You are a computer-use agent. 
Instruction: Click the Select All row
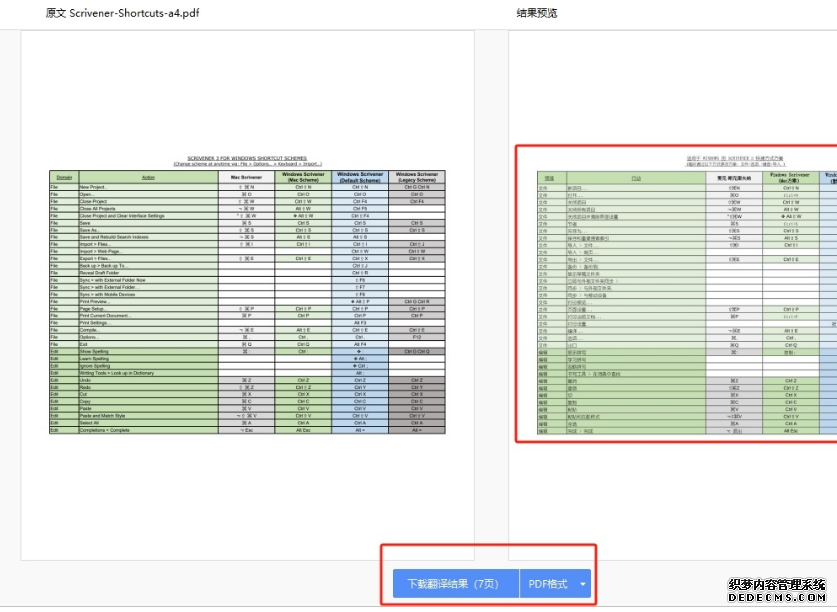247,423
